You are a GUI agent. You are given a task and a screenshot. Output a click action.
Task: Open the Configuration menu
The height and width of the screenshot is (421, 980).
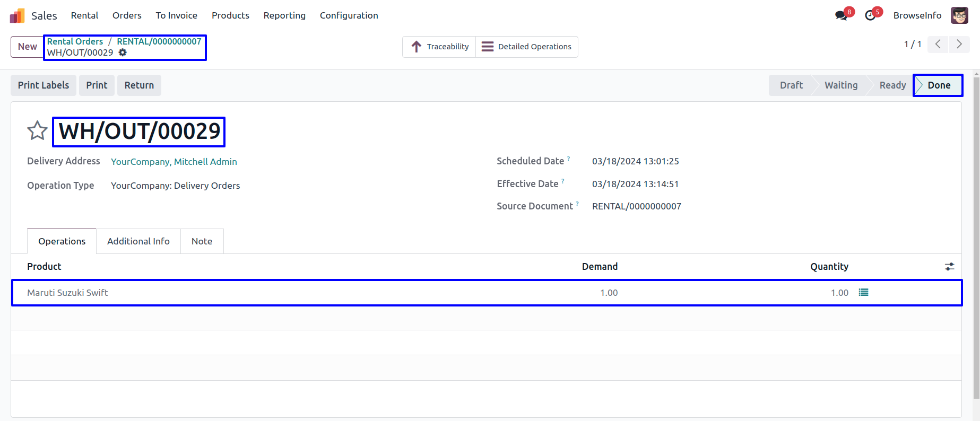pyautogui.click(x=349, y=16)
